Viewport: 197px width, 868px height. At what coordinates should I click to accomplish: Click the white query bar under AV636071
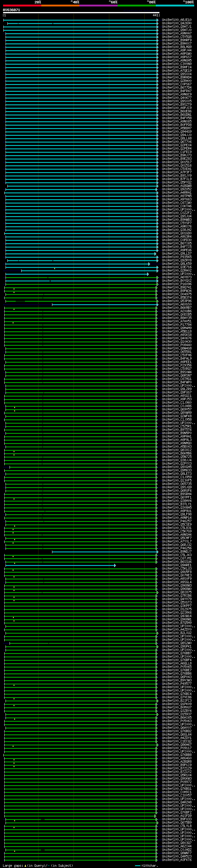(81, 12)
